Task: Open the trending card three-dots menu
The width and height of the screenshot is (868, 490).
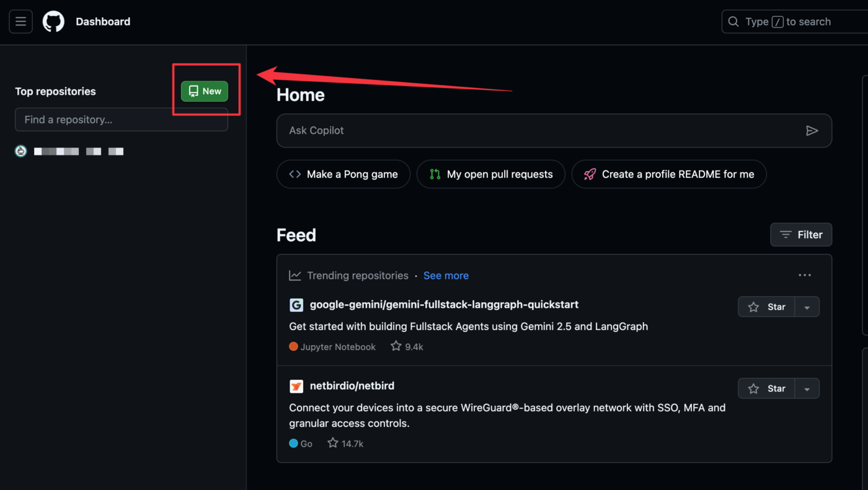Action: [805, 276]
